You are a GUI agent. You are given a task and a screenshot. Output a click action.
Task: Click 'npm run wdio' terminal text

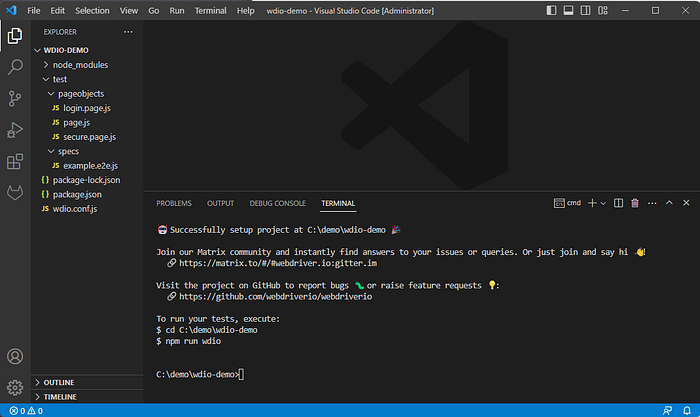point(193,341)
